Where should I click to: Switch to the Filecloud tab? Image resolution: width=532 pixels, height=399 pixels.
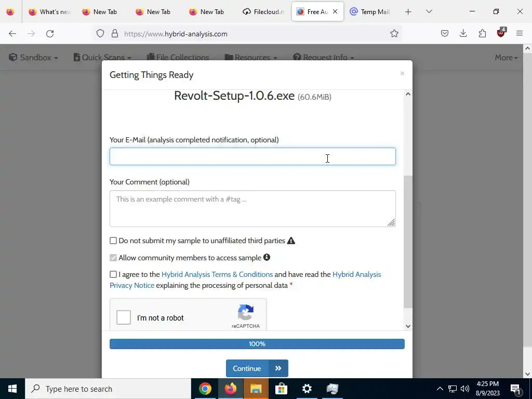[263, 12]
